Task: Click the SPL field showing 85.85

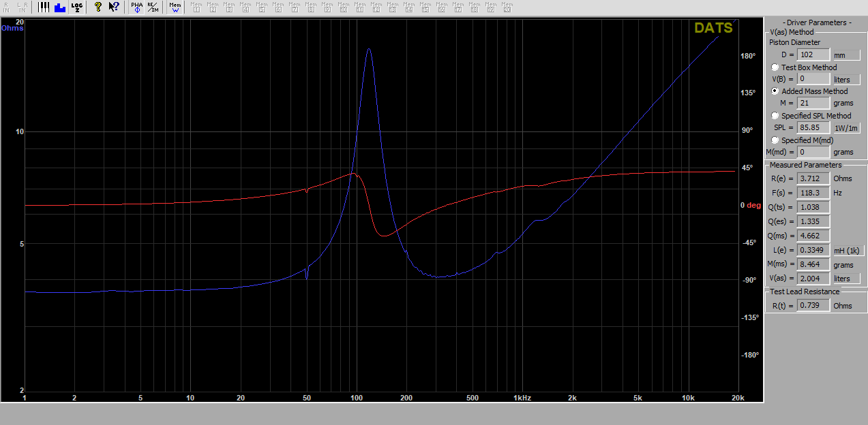Action: pos(813,127)
